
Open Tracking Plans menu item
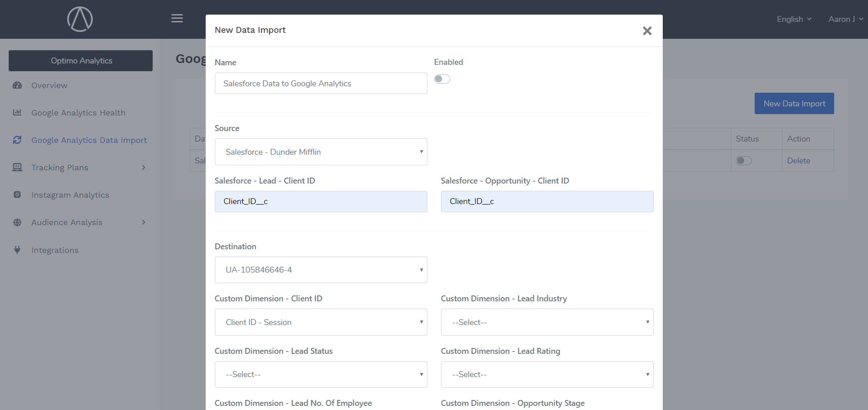tap(60, 168)
